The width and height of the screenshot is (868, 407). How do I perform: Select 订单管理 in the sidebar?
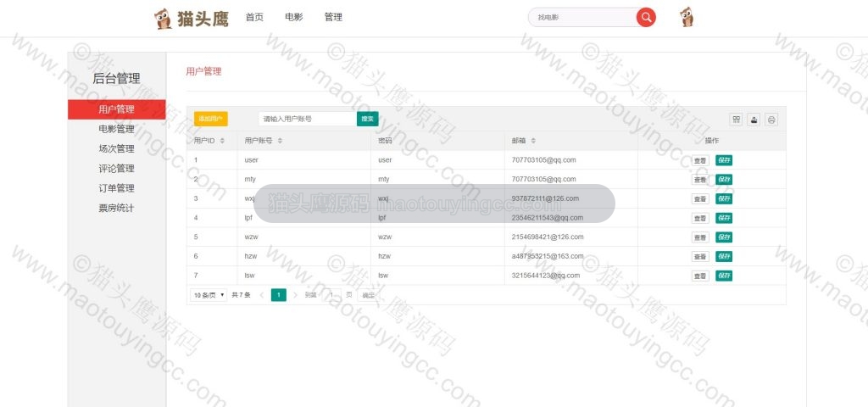coord(117,188)
